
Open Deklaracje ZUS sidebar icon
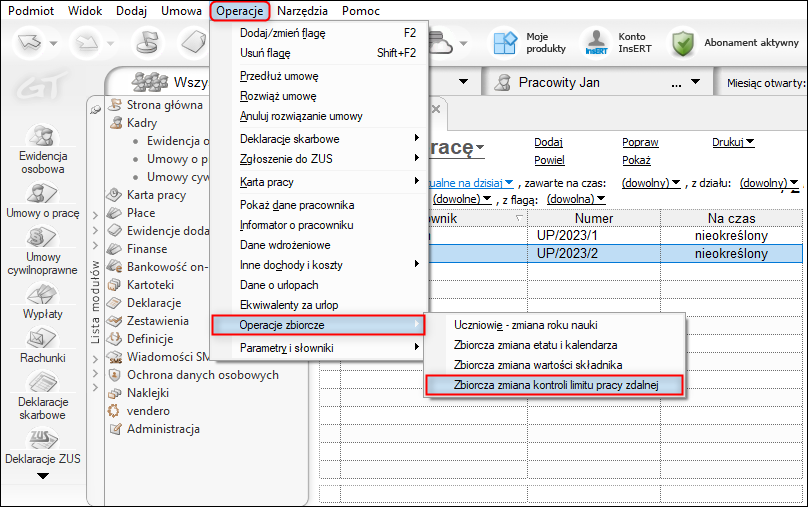tap(43, 440)
